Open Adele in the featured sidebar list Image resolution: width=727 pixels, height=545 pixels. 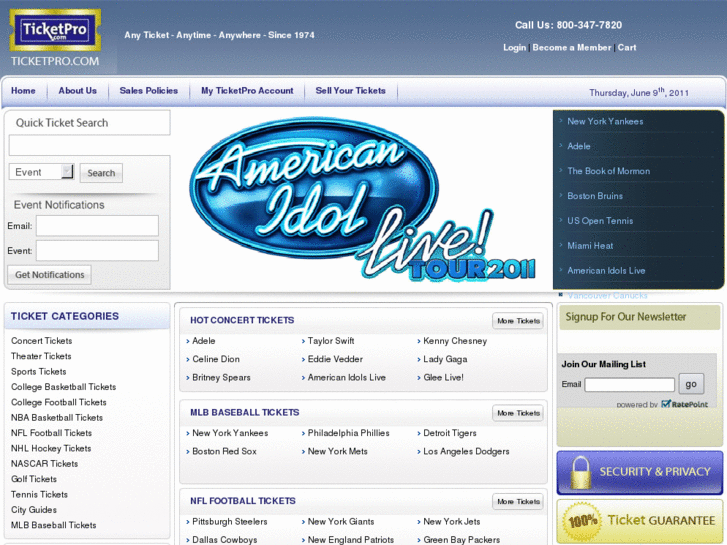pos(579,147)
